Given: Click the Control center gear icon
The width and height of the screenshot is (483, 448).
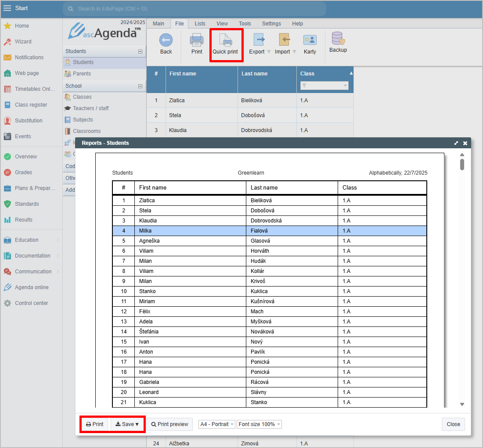Looking at the screenshot, I should pos(7,303).
